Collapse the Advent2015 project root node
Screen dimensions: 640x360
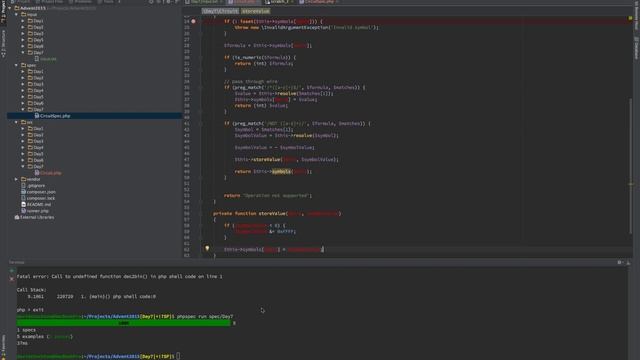coord(10,8)
